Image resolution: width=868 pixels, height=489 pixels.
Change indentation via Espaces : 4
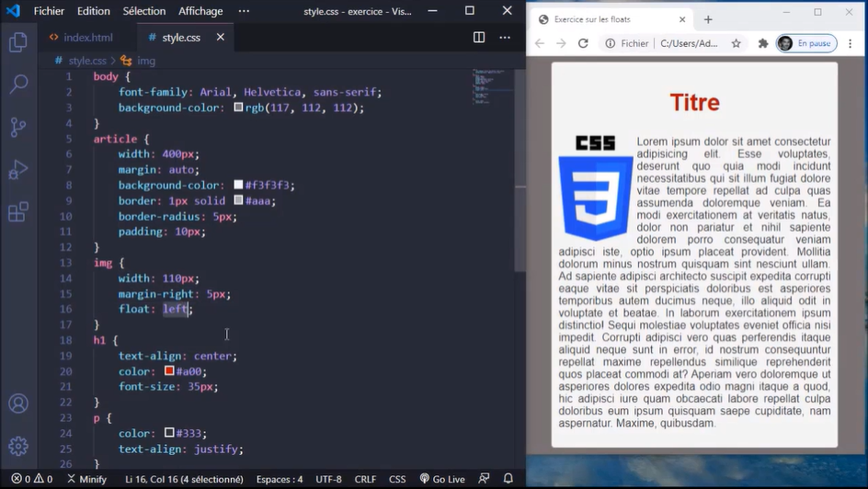[280, 479]
